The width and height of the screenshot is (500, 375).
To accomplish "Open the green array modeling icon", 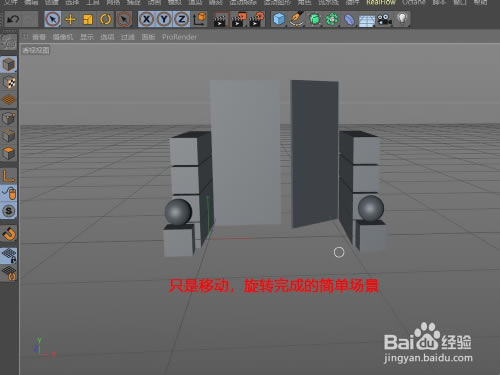I will pyautogui.click(x=332, y=19).
